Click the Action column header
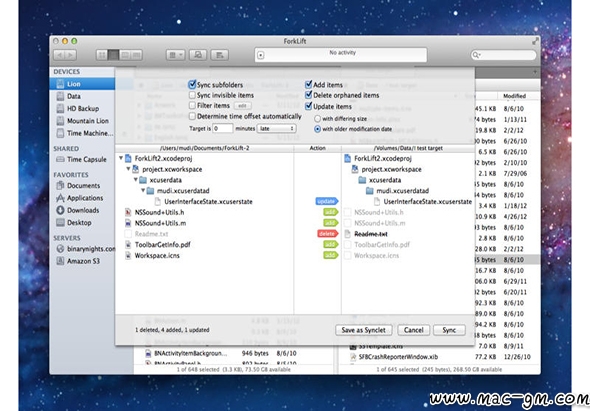 (318, 148)
